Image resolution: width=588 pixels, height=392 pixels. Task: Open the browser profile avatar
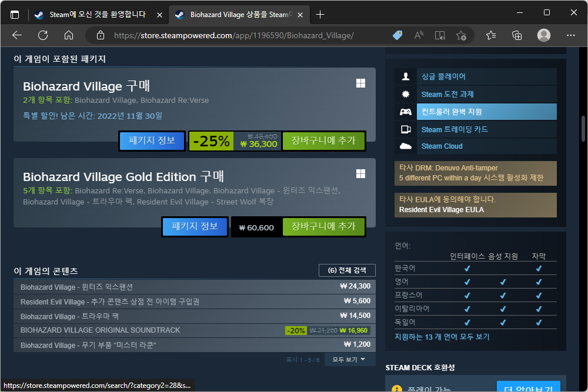pyautogui.click(x=544, y=35)
